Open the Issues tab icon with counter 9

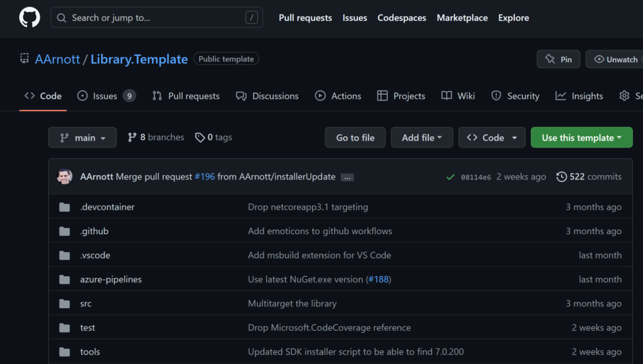click(82, 95)
